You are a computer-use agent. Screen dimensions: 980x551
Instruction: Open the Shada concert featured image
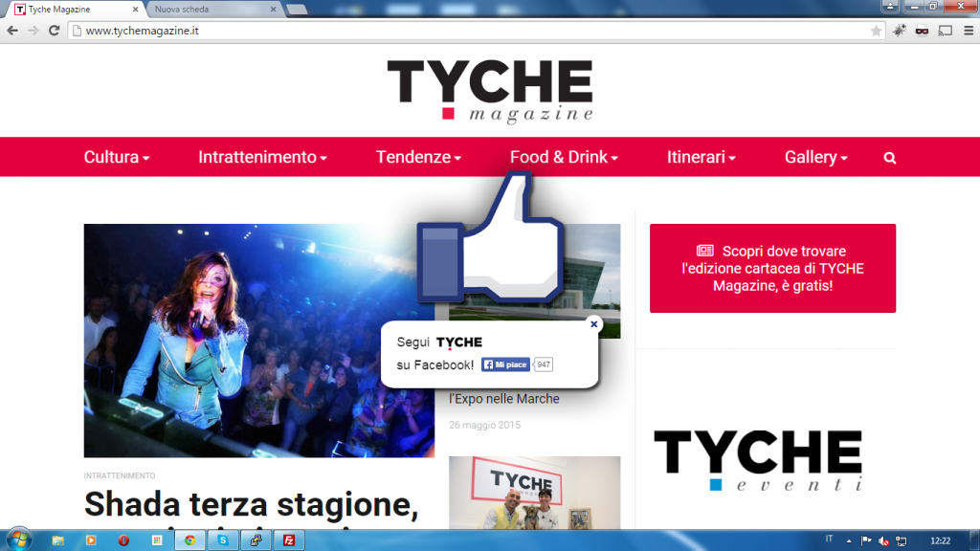coord(258,341)
